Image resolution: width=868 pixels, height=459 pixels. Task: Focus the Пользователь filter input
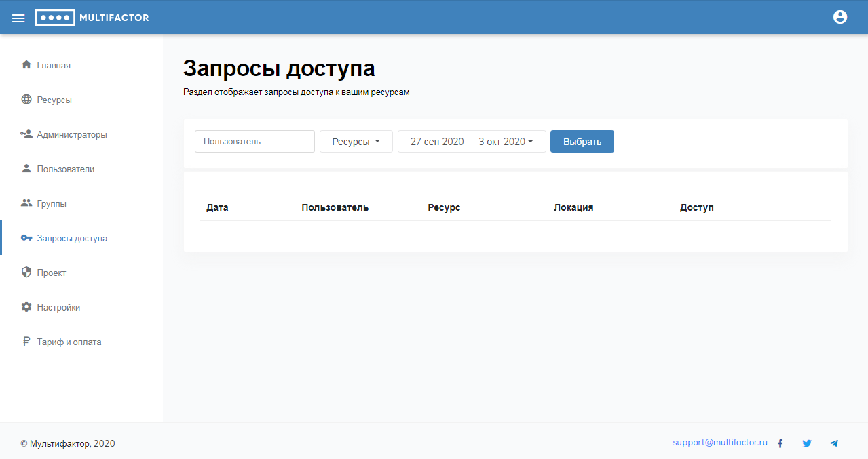[x=254, y=142]
